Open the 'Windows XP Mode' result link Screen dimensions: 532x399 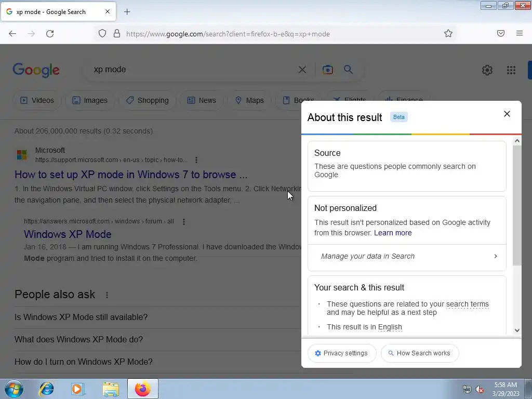tap(68, 234)
